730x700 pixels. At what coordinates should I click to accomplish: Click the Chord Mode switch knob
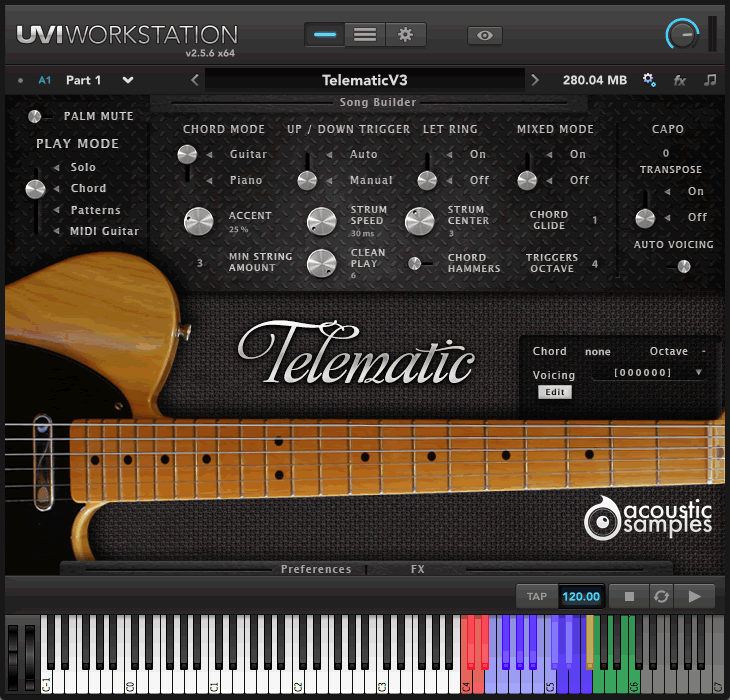187,155
